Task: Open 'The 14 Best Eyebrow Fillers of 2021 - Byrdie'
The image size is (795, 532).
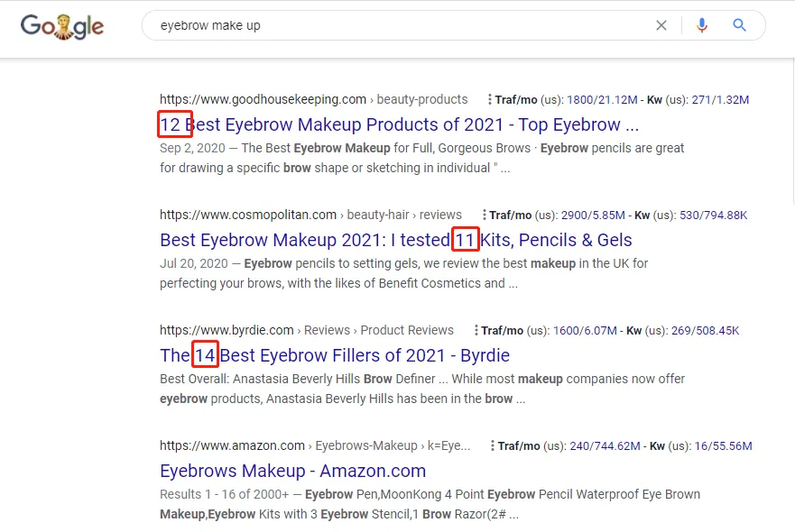Action: 335,355
